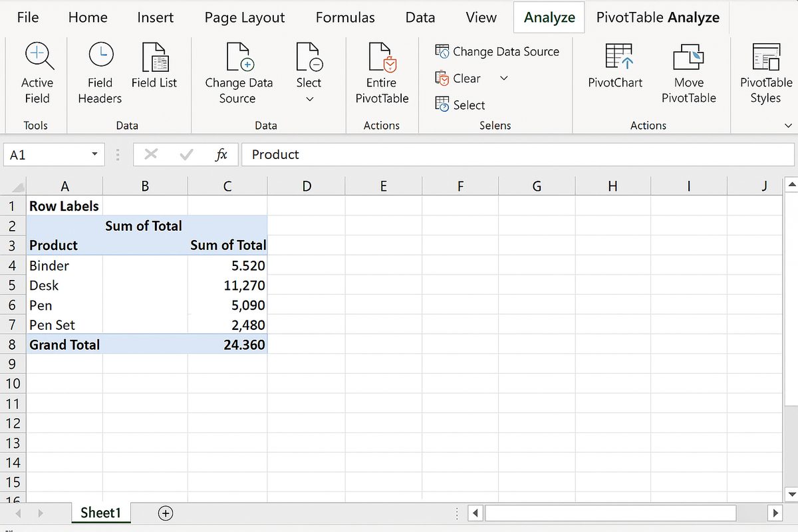Open the Page Layout tab
Viewport: 798px width, 532px height.
click(x=245, y=17)
